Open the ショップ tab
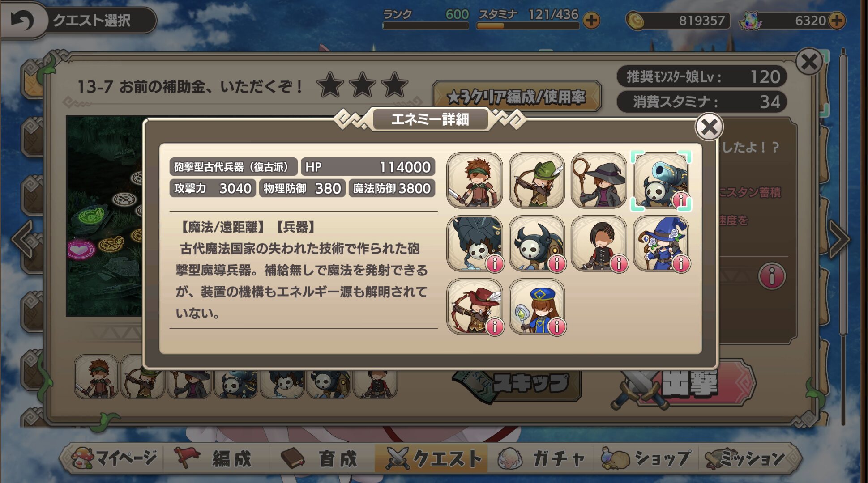 646,458
